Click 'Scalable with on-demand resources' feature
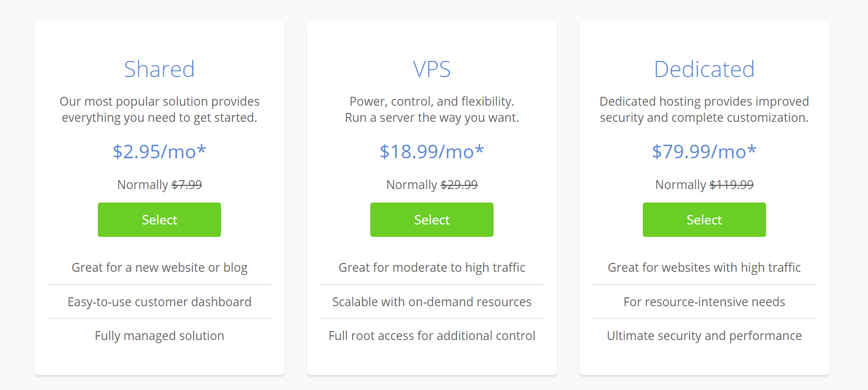 point(432,302)
